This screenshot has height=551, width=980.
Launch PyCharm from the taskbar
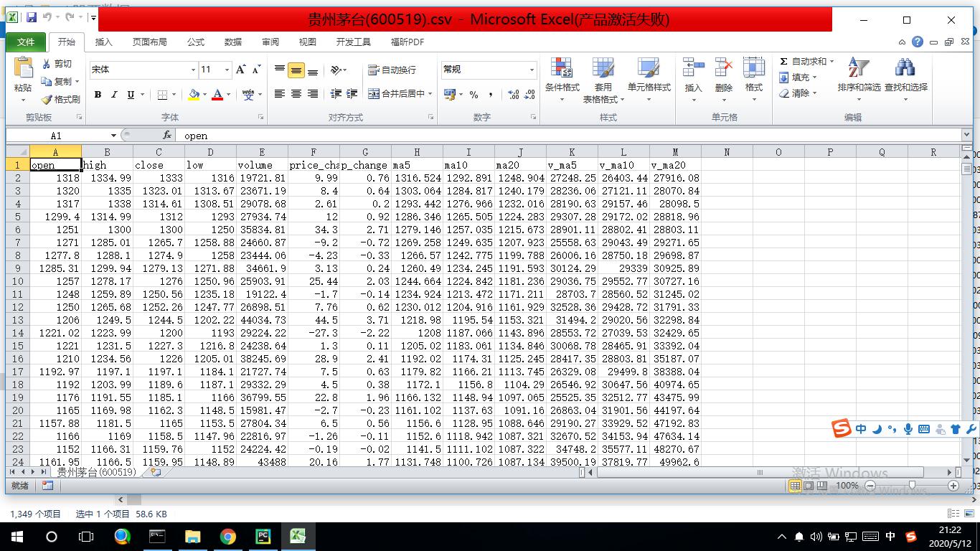pyautogui.click(x=263, y=537)
